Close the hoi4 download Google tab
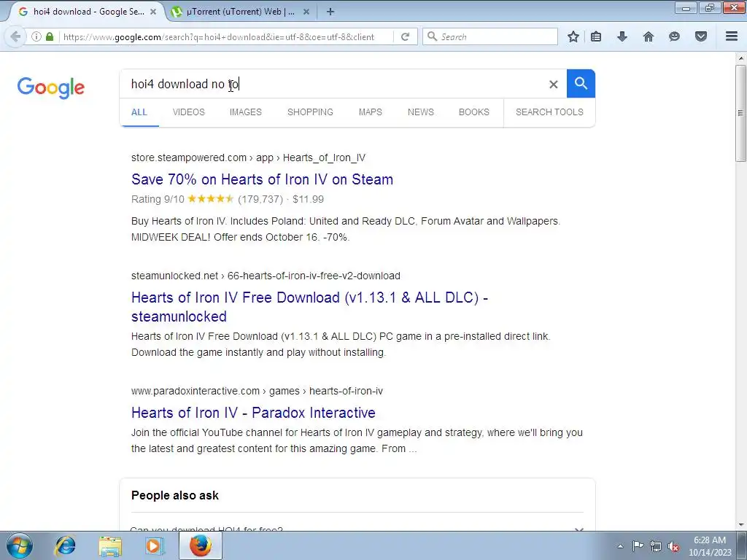 click(x=153, y=12)
